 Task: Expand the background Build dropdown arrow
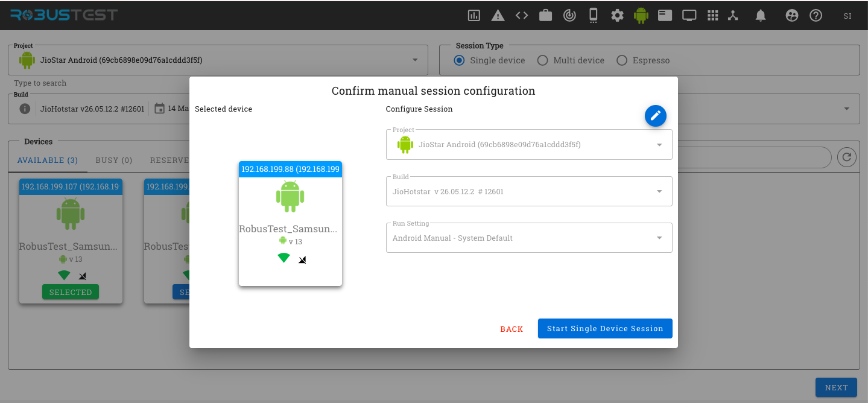[x=847, y=109]
